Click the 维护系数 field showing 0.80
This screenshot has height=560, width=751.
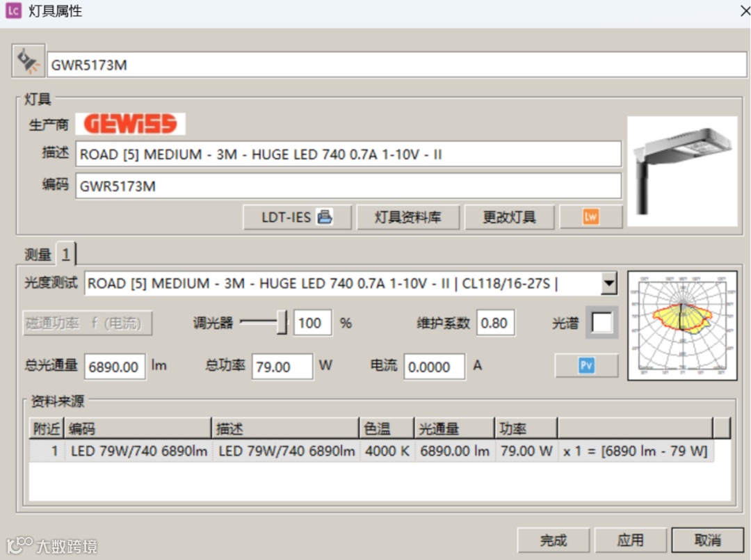(496, 323)
